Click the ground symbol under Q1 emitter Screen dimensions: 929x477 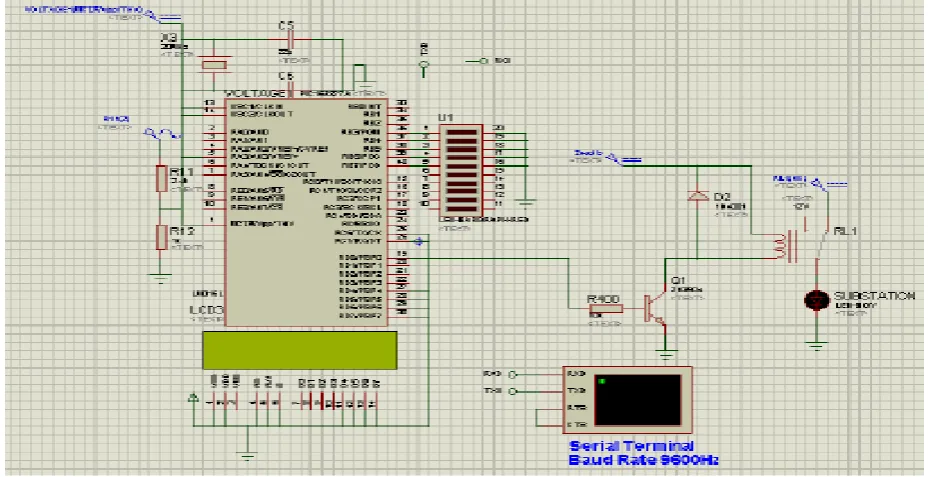tap(666, 354)
